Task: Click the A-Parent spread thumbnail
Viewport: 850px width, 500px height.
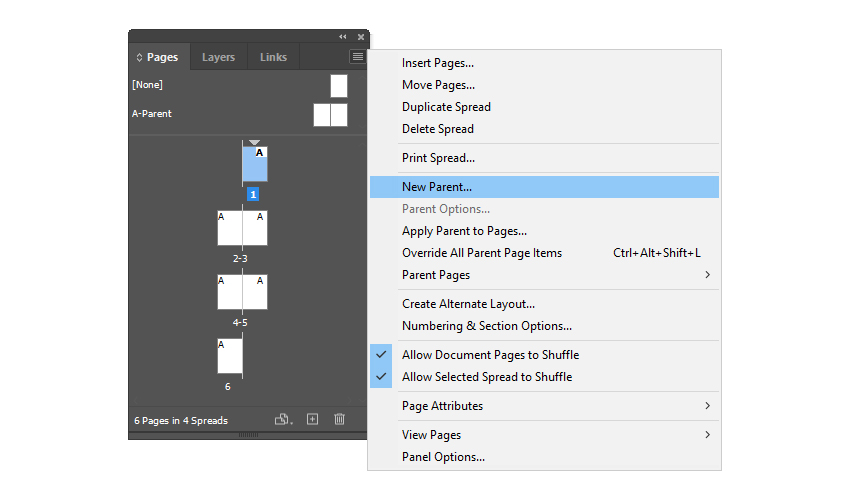Action: pyautogui.click(x=330, y=115)
